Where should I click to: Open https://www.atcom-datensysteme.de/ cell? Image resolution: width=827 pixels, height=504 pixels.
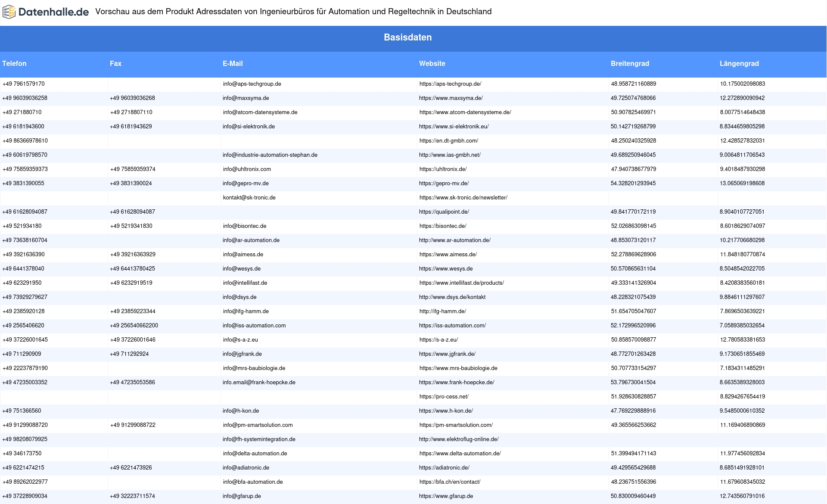click(465, 112)
